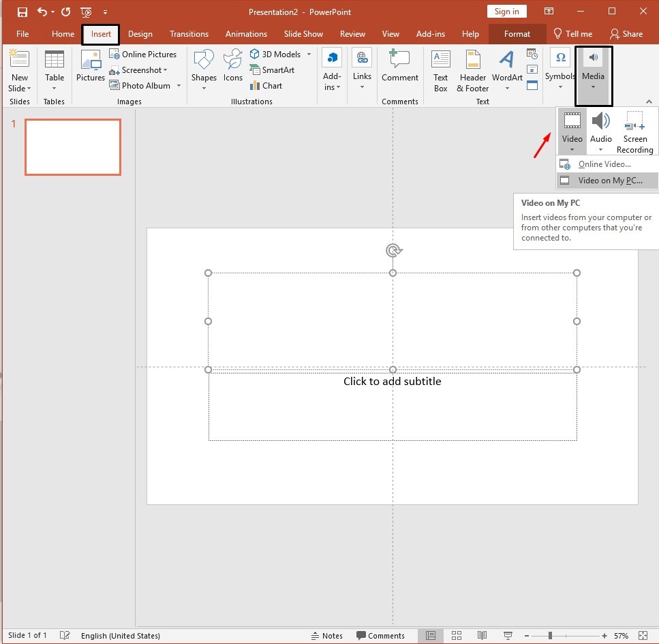Click the rotate handle of title placeholder
This screenshot has height=644, width=659.
[x=393, y=251]
